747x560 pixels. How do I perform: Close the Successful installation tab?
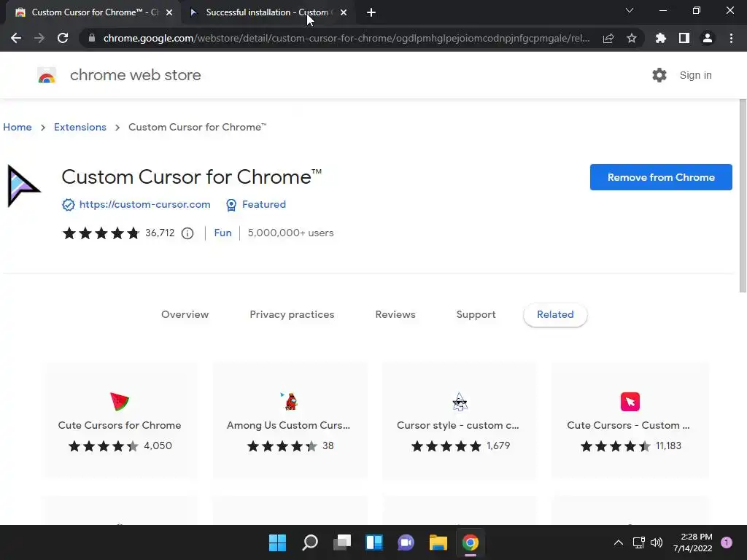344,13
